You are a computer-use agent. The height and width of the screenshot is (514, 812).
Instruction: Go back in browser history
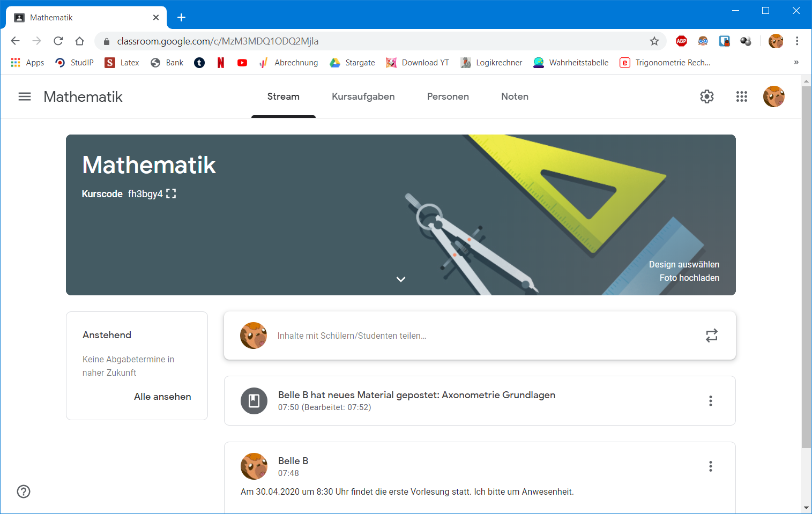coord(15,41)
